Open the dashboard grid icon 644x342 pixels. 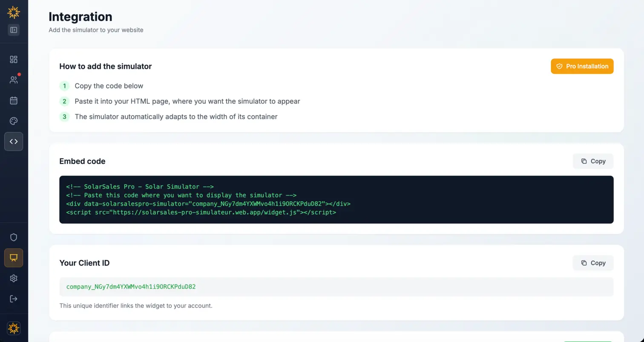pyautogui.click(x=14, y=59)
